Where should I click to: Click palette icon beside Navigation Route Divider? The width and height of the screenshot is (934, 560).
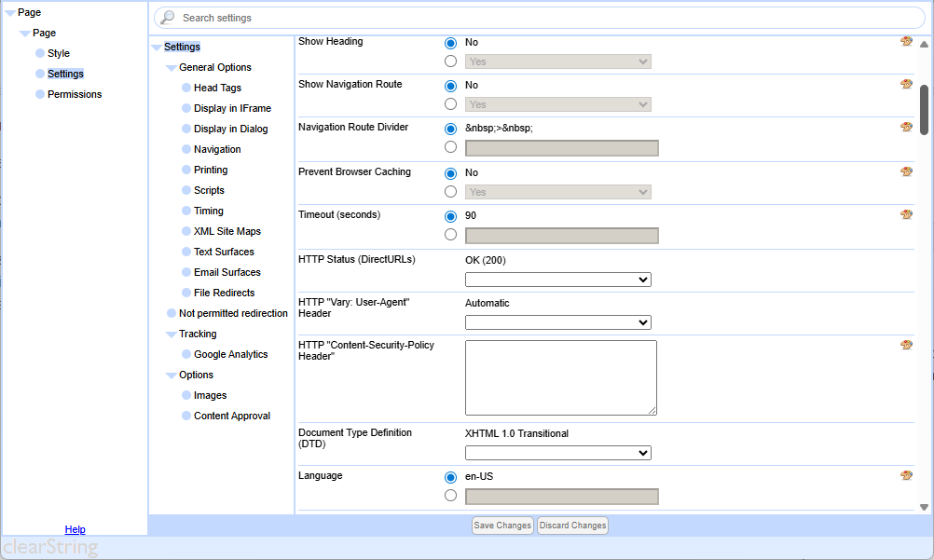pos(906,128)
